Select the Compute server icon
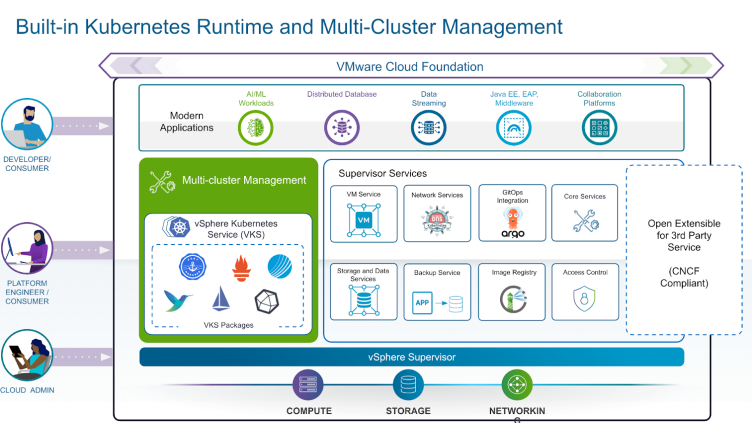 308,385
